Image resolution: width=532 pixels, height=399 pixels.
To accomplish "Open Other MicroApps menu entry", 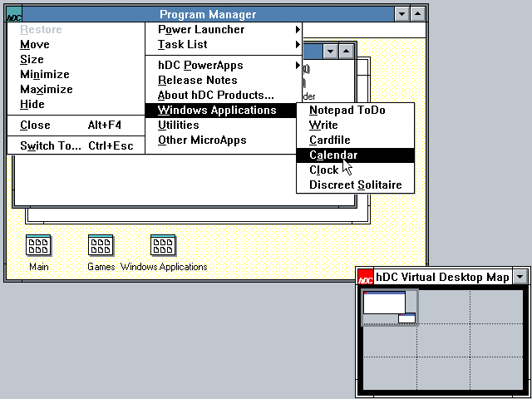I will (221, 140).
